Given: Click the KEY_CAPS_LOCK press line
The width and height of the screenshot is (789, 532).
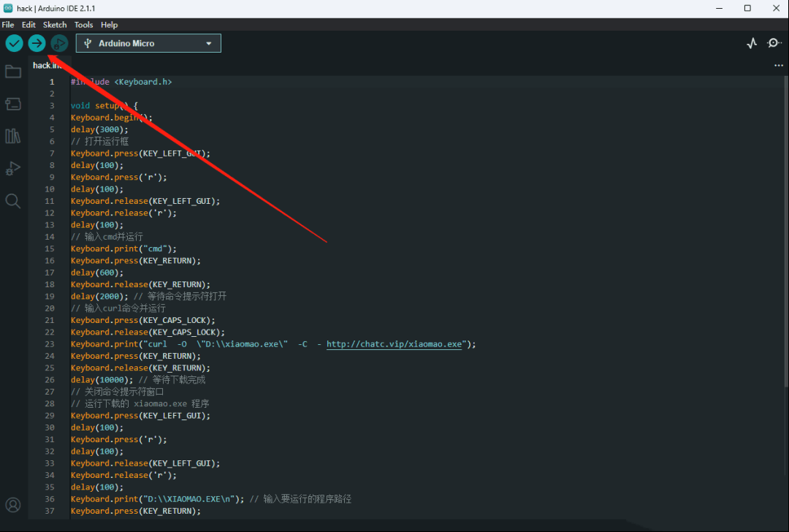Looking at the screenshot, I should point(143,320).
